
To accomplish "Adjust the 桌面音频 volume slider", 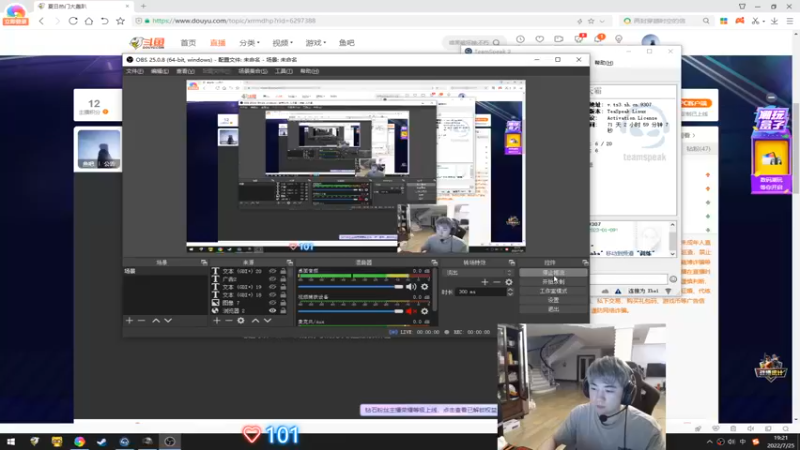I will [x=350, y=287].
